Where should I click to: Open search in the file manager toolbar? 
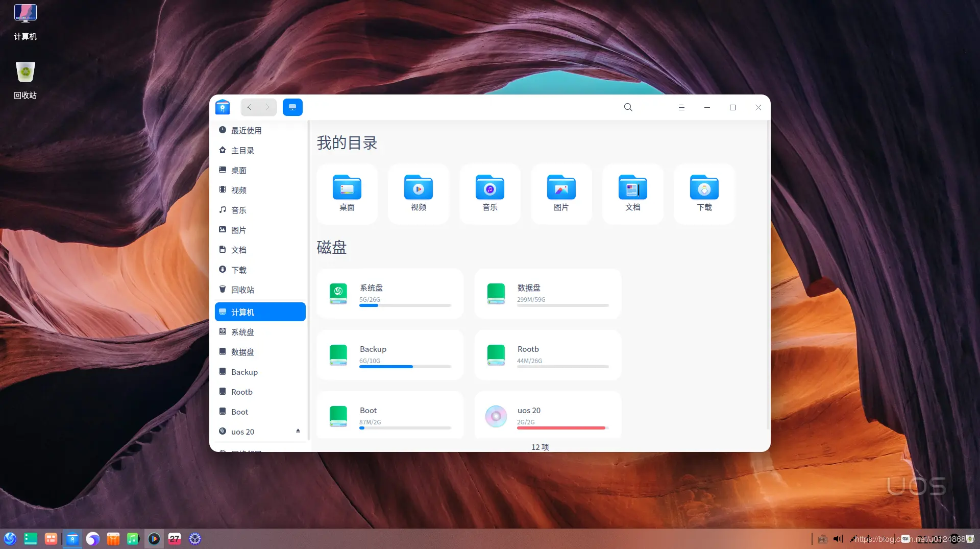point(627,107)
